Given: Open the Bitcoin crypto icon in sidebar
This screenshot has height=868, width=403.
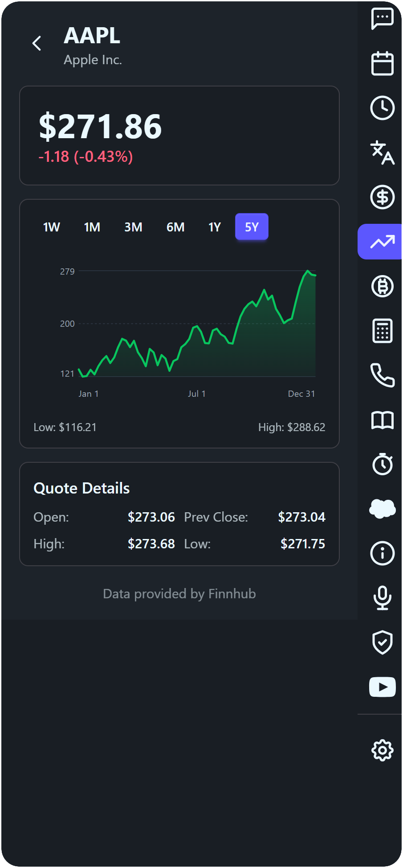Looking at the screenshot, I should click(x=382, y=286).
